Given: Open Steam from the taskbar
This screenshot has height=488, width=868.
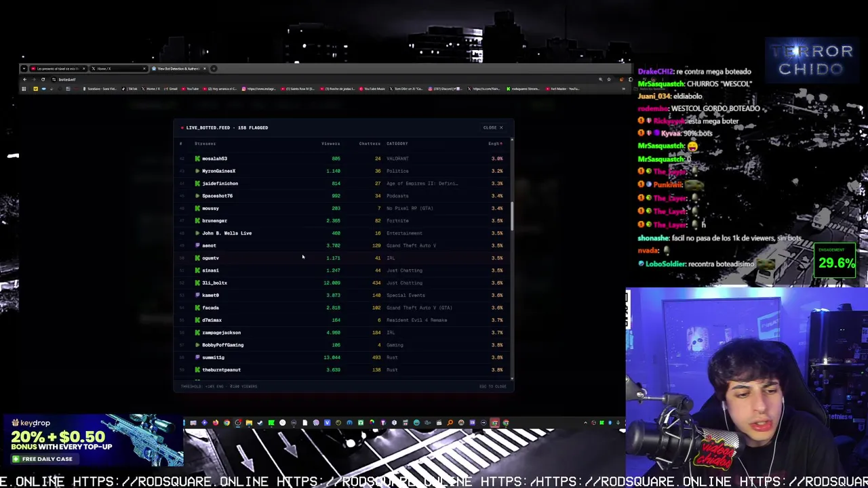Looking at the screenshot, I should (x=260, y=422).
